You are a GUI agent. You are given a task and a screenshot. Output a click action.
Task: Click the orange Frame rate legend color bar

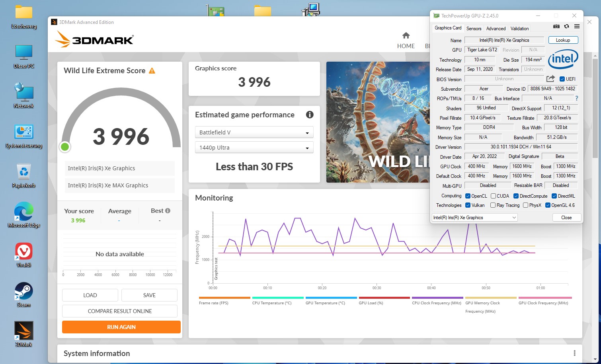coord(224,298)
